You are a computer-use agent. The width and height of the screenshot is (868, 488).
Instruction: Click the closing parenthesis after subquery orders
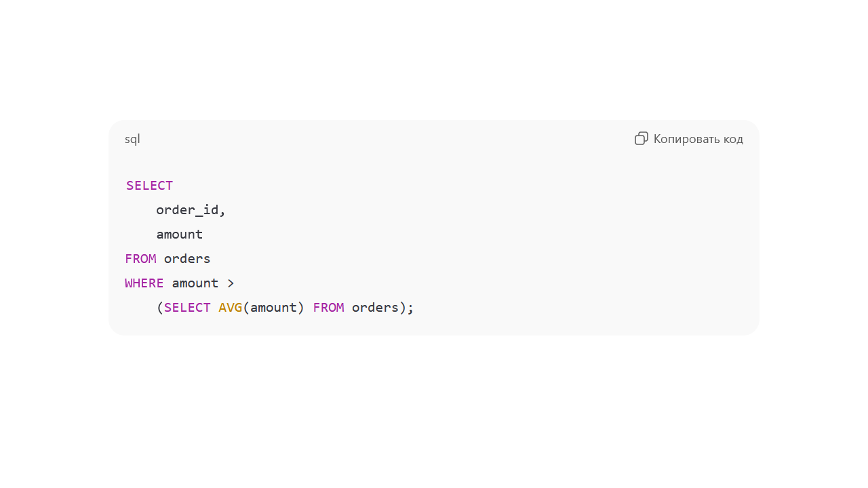(403, 308)
